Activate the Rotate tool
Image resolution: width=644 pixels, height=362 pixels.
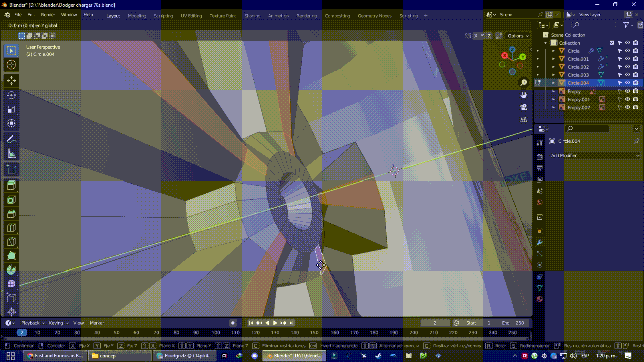pyautogui.click(x=11, y=95)
